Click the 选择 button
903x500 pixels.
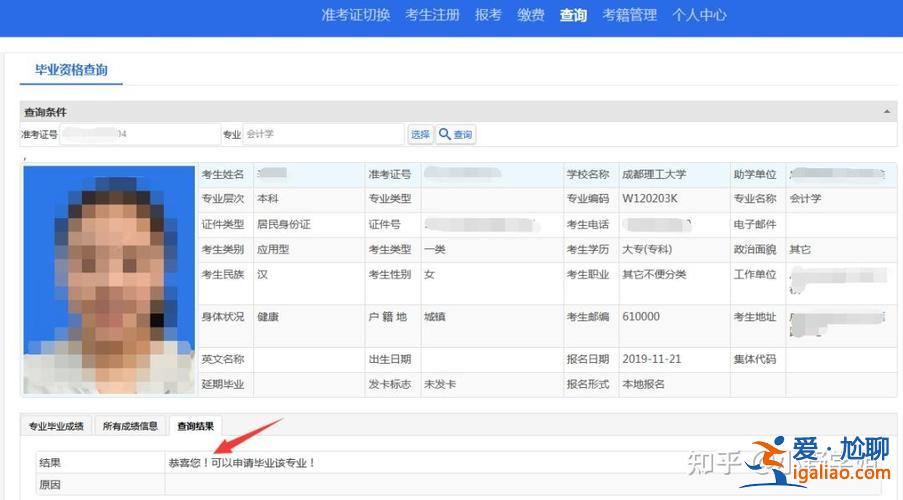pos(420,134)
